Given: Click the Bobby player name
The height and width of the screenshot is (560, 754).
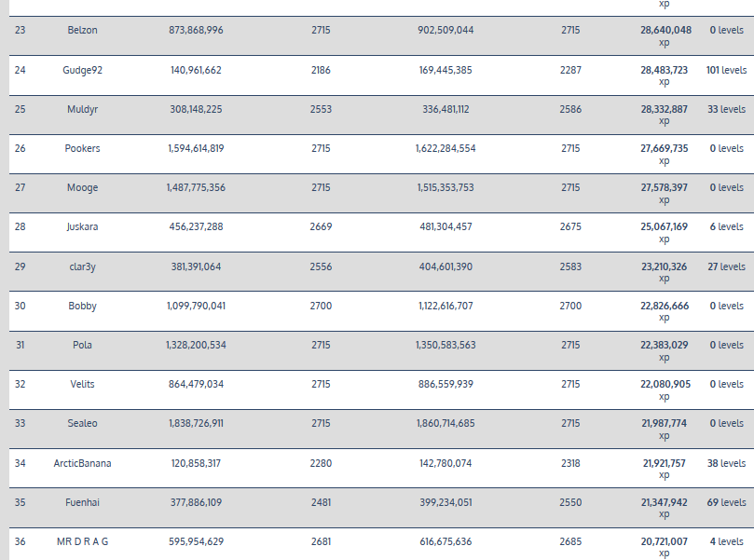Looking at the screenshot, I should [x=82, y=306].
